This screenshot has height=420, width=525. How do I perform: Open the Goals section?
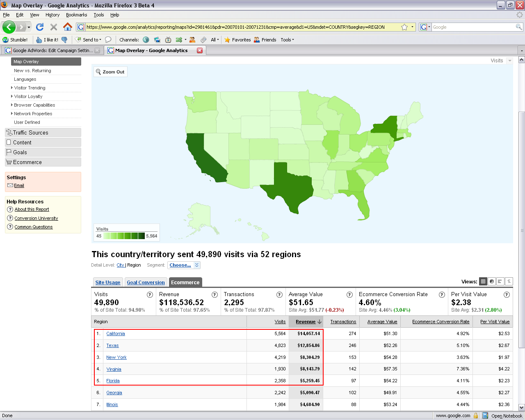coord(43,152)
